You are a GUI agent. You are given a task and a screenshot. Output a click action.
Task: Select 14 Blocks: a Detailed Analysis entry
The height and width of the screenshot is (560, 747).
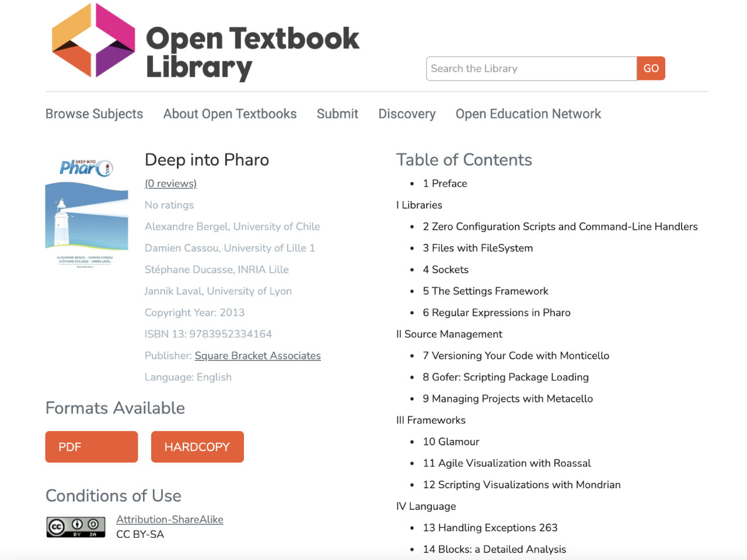point(494,549)
